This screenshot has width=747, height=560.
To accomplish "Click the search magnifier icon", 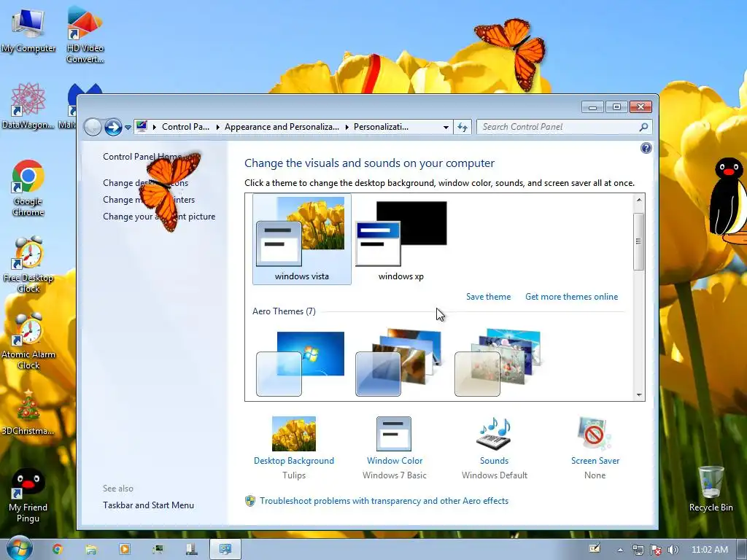I will click(x=643, y=127).
